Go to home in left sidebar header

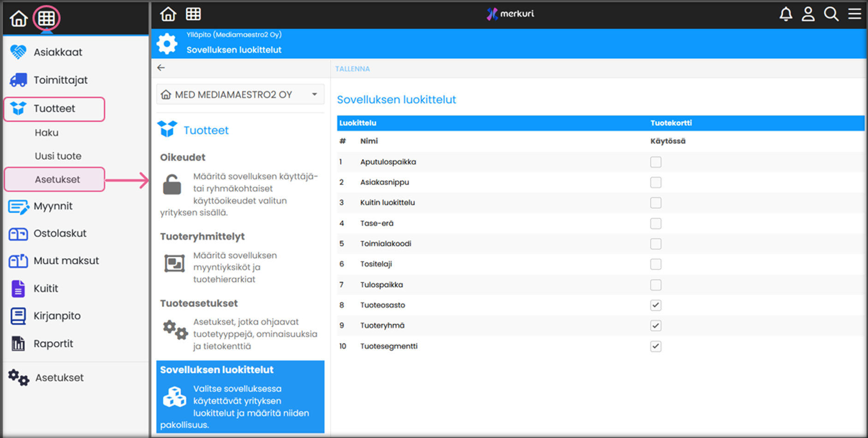pyautogui.click(x=19, y=19)
